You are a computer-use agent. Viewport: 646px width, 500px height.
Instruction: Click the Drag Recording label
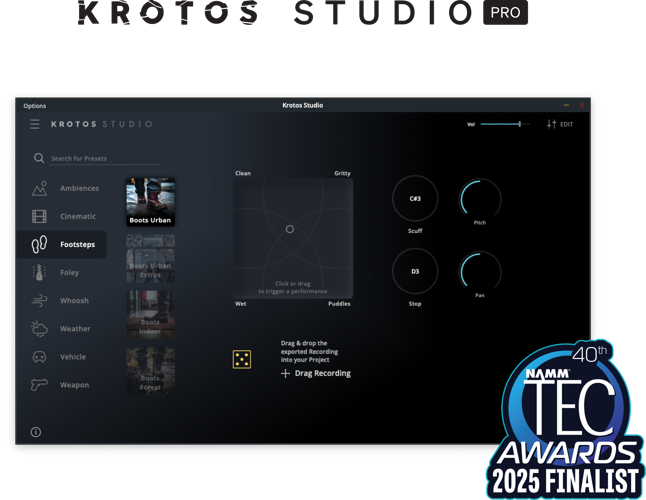tap(323, 374)
